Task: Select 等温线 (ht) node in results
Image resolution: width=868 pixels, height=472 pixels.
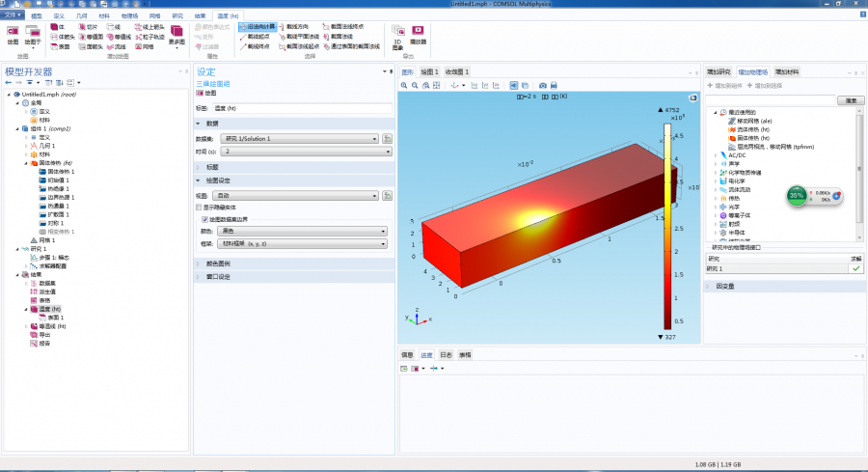Action: tap(48, 326)
